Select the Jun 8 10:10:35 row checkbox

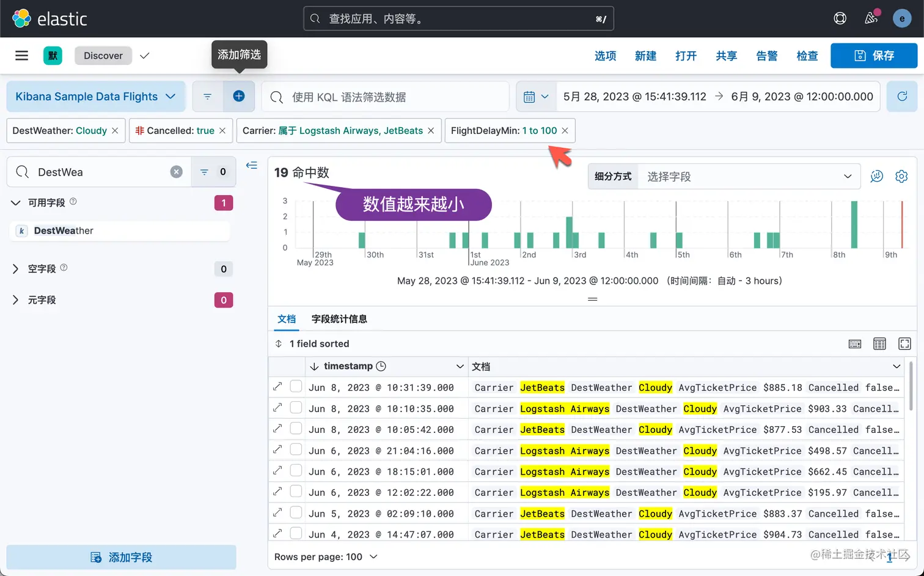296,407
